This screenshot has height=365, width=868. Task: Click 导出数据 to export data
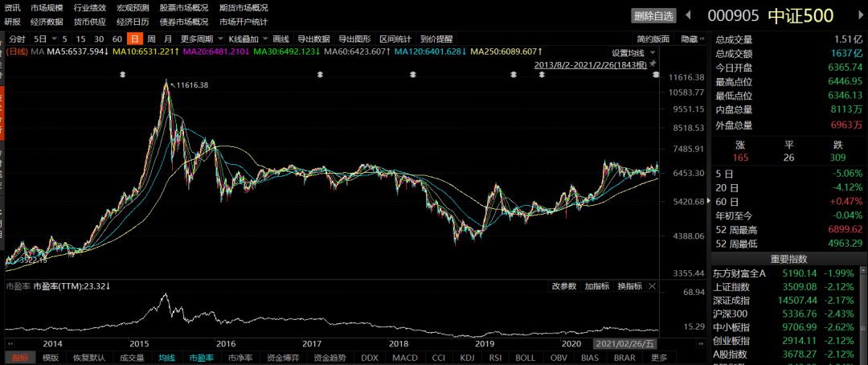tap(314, 39)
